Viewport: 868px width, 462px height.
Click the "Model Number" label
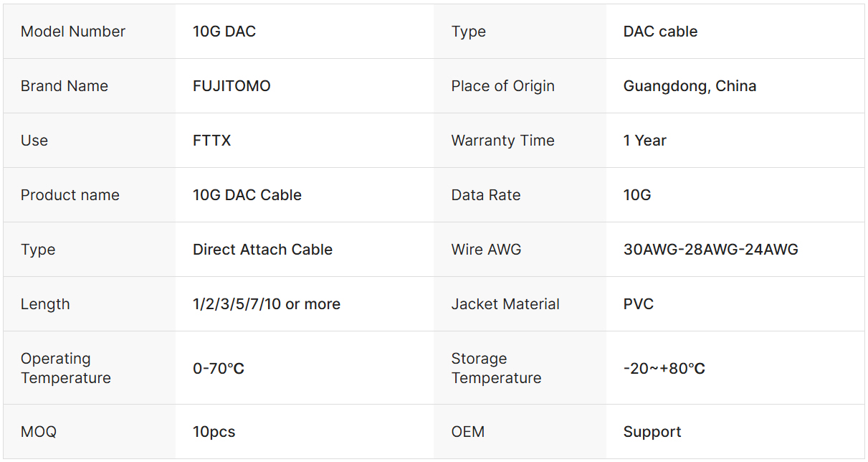tap(73, 32)
